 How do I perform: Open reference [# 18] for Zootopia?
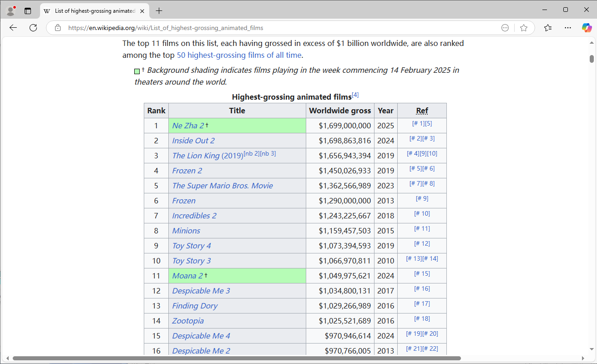coord(422,319)
